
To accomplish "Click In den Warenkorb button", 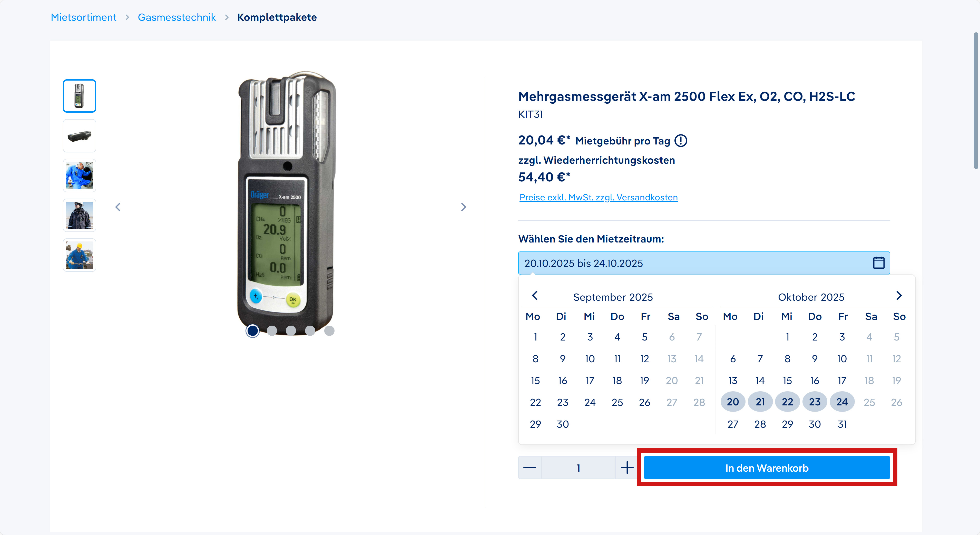I will point(767,468).
